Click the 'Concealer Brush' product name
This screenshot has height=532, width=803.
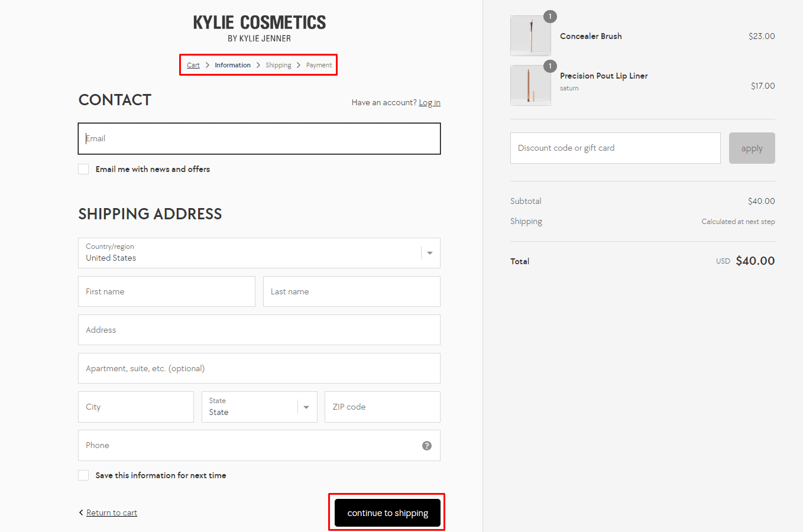(x=591, y=36)
